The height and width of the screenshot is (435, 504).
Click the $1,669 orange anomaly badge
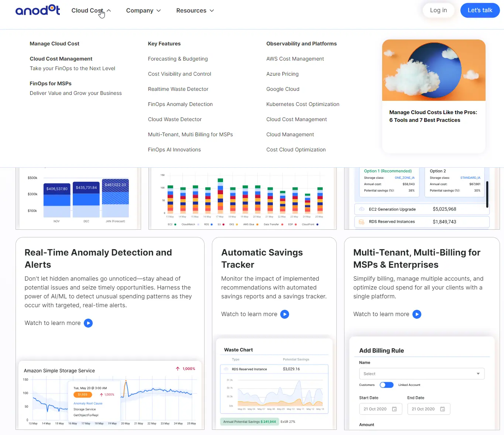click(x=83, y=395)
